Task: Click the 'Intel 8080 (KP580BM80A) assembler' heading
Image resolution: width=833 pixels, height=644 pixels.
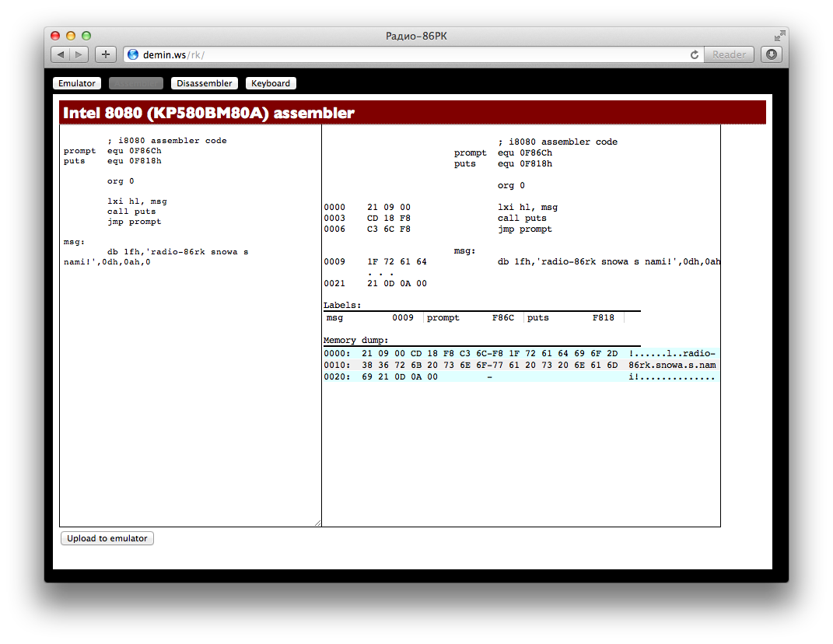Action: click(x=208, y=113)
